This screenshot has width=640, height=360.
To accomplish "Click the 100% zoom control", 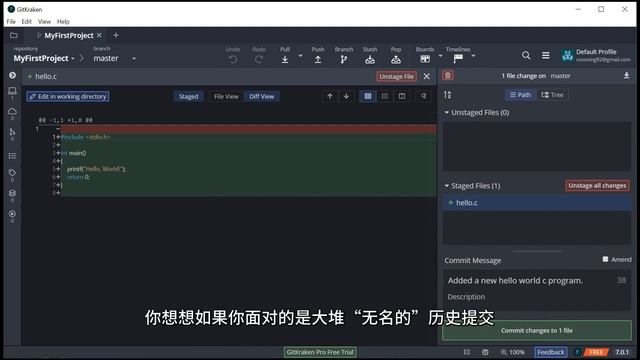I will point(513,352).
